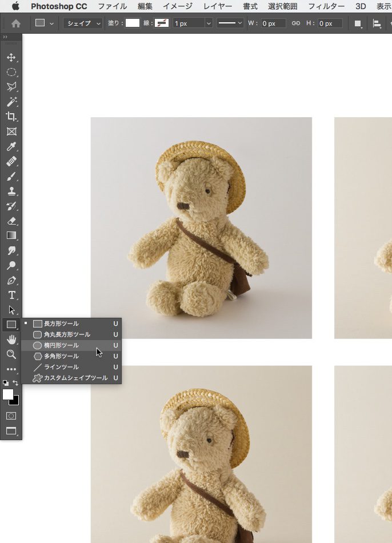Click the white foreground color swatch
This screenshot has width=392, height=543.
[8, 394]
